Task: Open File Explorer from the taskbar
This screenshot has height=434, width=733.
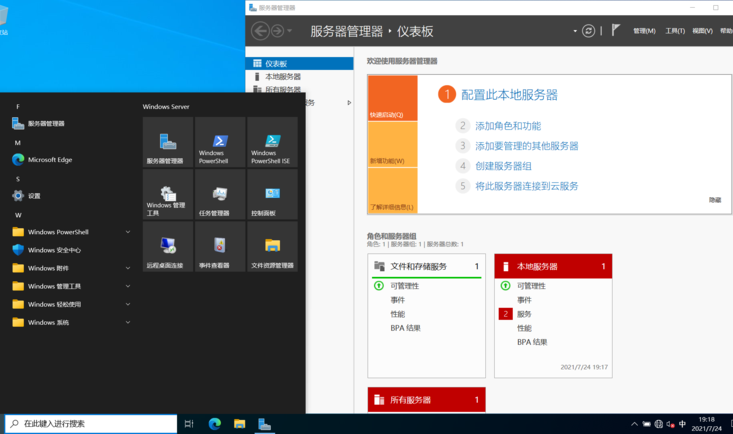Action: pos(239,424)
